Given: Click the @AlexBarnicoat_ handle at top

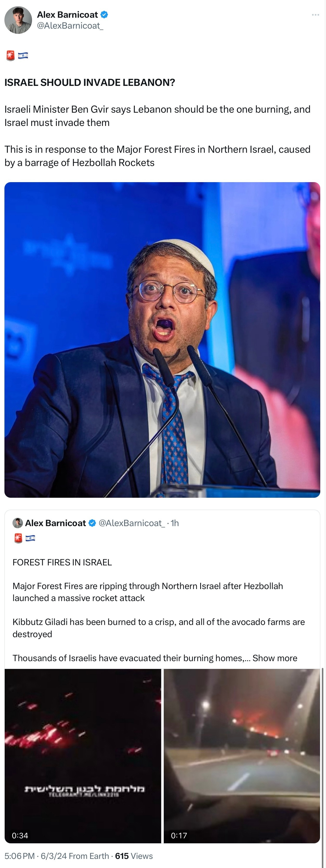Looking at the screenshot, I should pos(70,26).
